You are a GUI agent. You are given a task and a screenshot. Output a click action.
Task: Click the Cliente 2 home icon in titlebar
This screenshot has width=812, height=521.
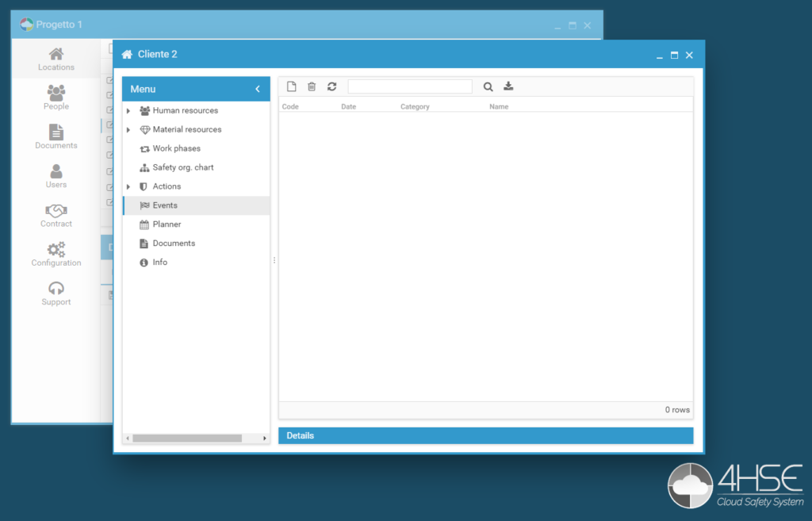pos(127,55)
